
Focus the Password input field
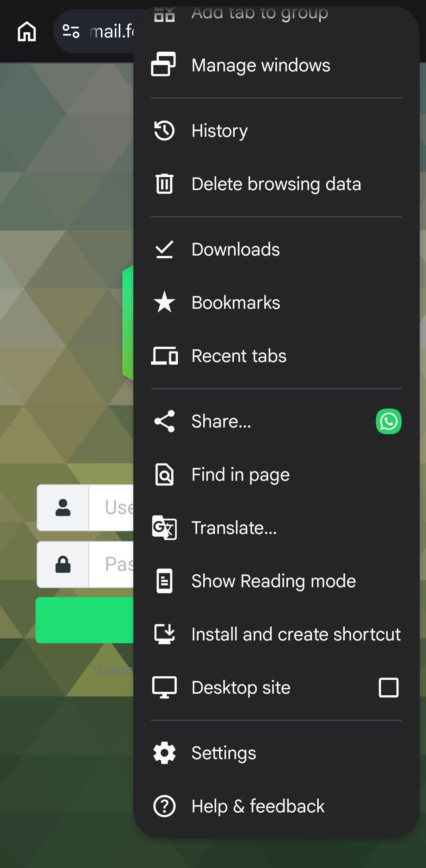[111, 564]
